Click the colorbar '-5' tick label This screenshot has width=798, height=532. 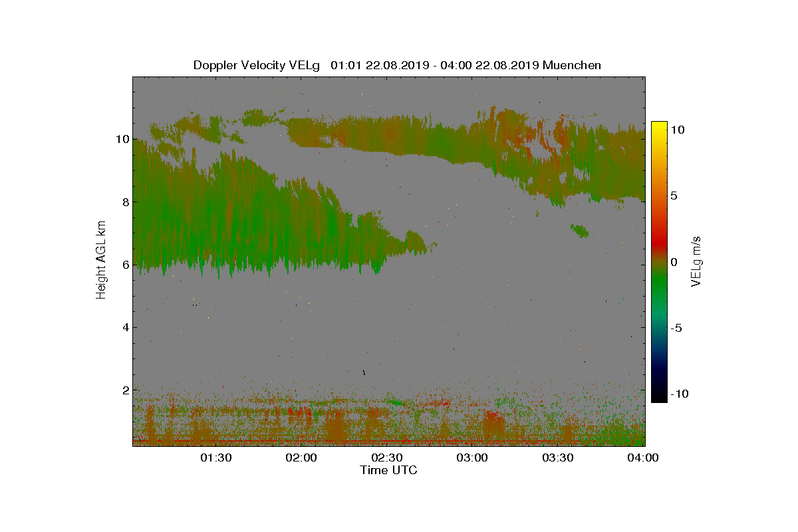(x=676, y=328)
